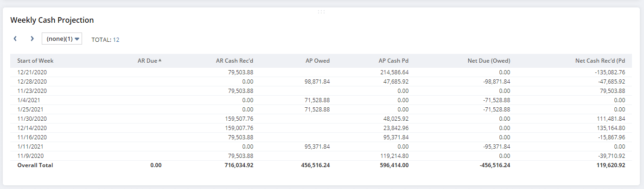Click the previous page arrow
The image size is (644, 189).
click(15, 39)
